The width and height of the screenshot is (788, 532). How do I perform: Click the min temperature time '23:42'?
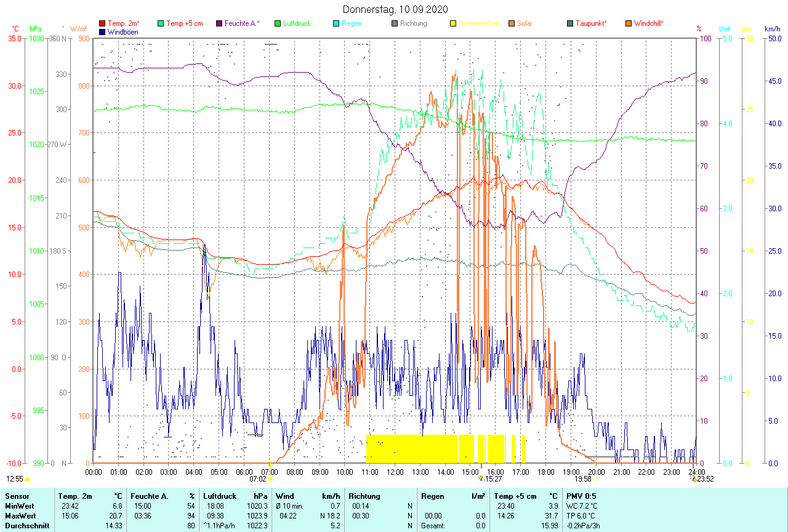pyautogui.click(x=70, y=506)
